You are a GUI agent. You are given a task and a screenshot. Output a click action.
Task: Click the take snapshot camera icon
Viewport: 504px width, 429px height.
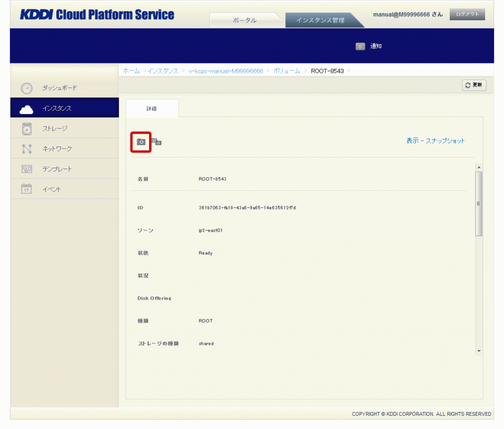point(141,142)
